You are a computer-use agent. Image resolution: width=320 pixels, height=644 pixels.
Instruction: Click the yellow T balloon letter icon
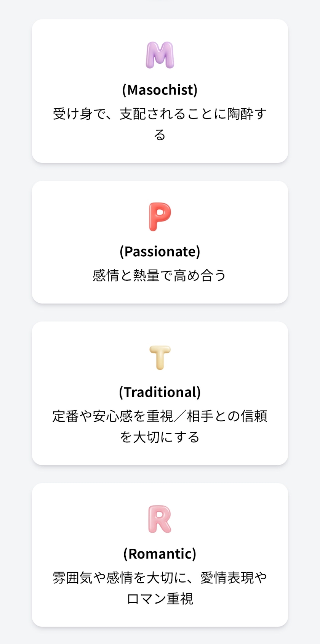click(160, 358)
